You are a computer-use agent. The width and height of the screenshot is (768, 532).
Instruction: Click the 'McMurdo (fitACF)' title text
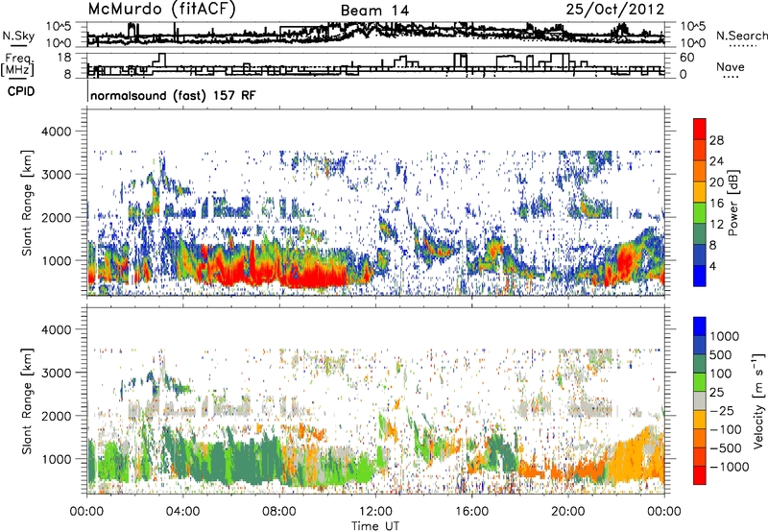[161, 9]
